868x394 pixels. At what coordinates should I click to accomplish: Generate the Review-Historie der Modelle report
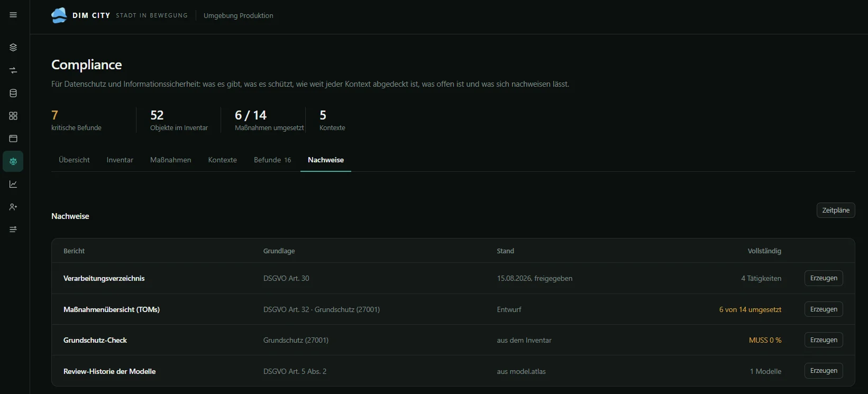[x=824, y=371]
